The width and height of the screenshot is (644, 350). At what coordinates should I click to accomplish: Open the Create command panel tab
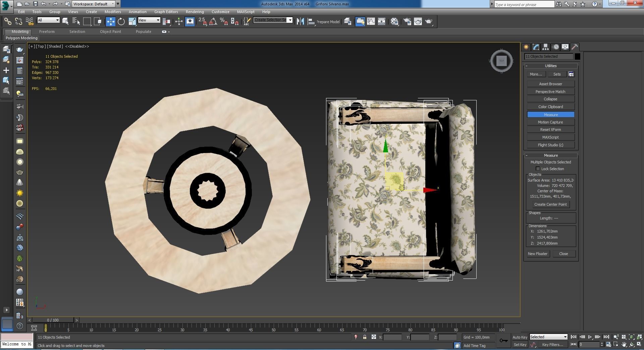pyautogui.click(x=526, y=47)
